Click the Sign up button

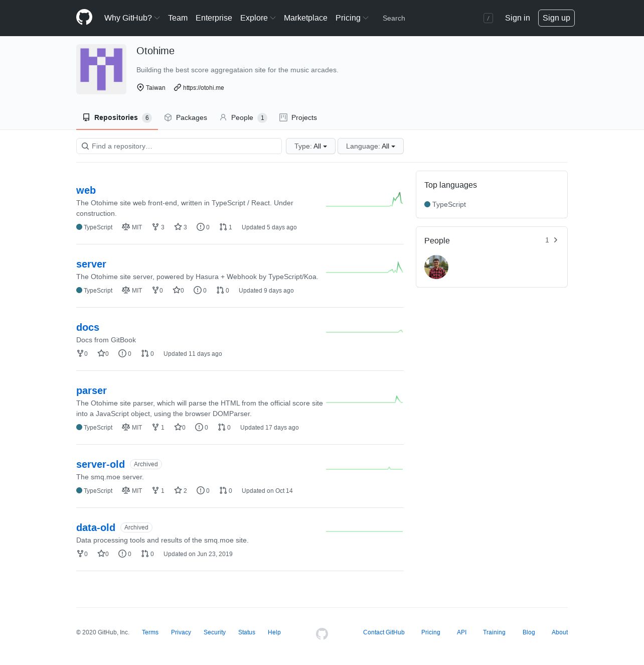point(556,18)
